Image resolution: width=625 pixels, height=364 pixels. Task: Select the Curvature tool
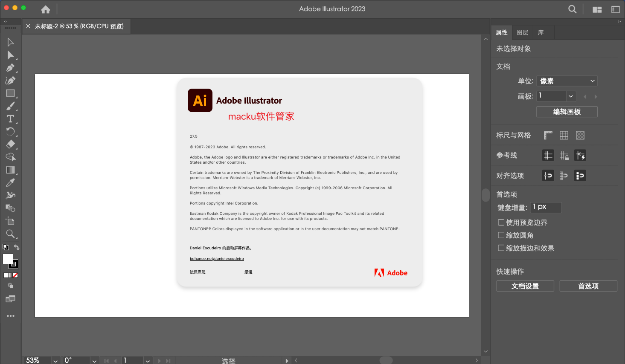point(11,81)
